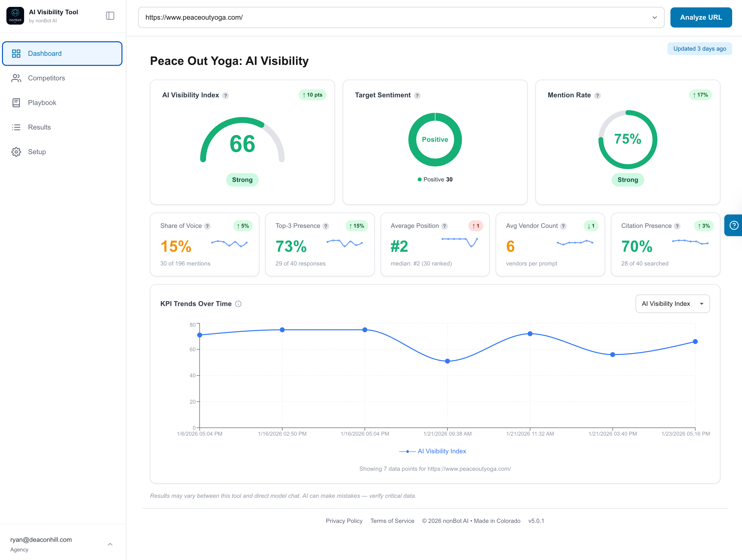Click the Average Position help icon

(444, 226)
